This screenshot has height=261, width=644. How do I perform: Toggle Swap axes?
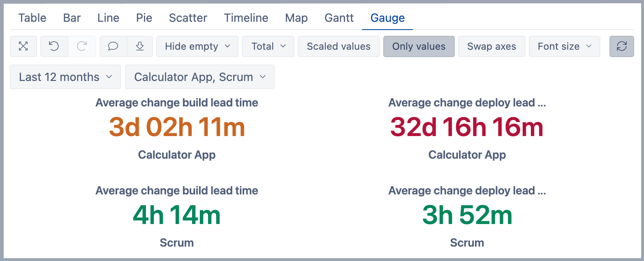[x=491, y=46]
